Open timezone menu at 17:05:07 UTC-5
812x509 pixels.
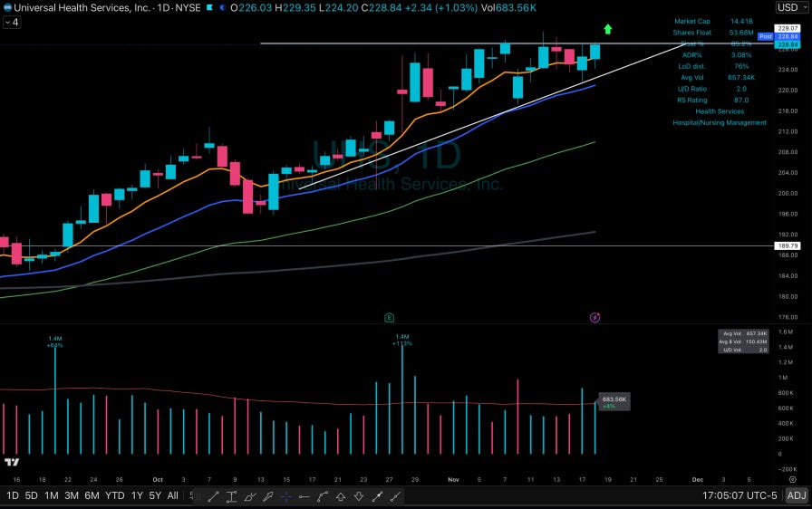tap(739, 495)
